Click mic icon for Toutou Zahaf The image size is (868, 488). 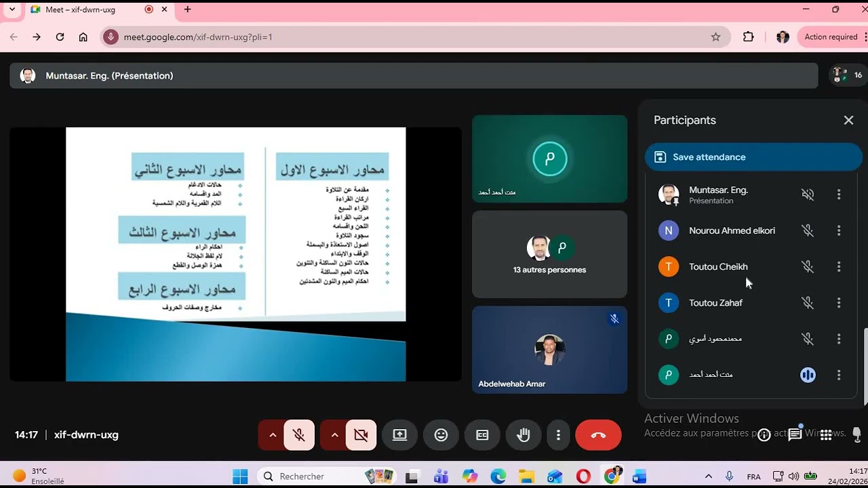[808, 303]
